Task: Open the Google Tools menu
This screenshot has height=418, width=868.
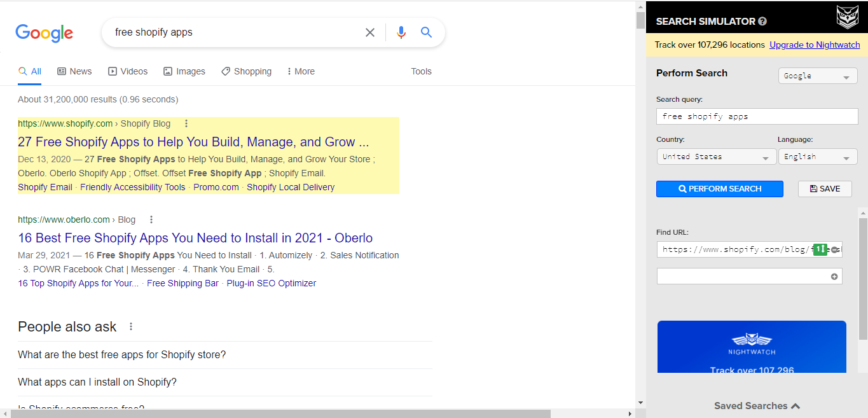Action: pyautogui.click(x=421, y=71)
